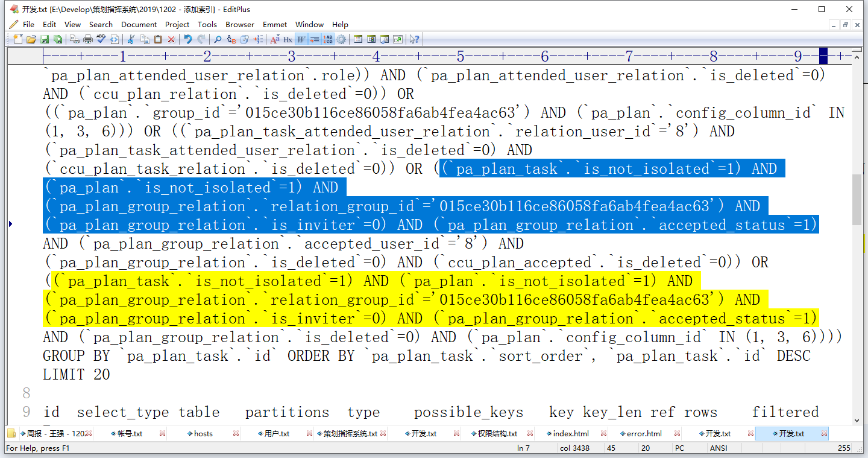Image resolution: width=868 pixels, height=458 pixels.
Task: Click the Replace toolbar icon
Action: [231, 39]
